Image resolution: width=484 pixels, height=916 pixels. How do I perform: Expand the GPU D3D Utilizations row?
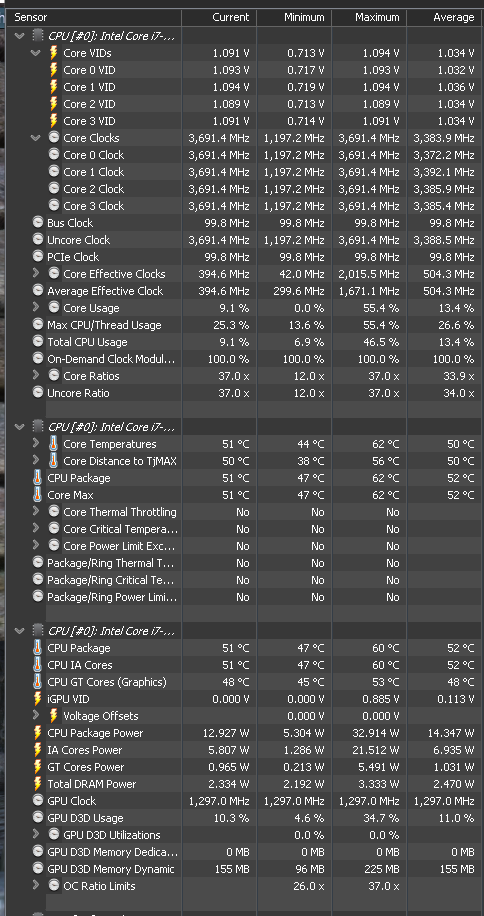(x=36, y=834)
